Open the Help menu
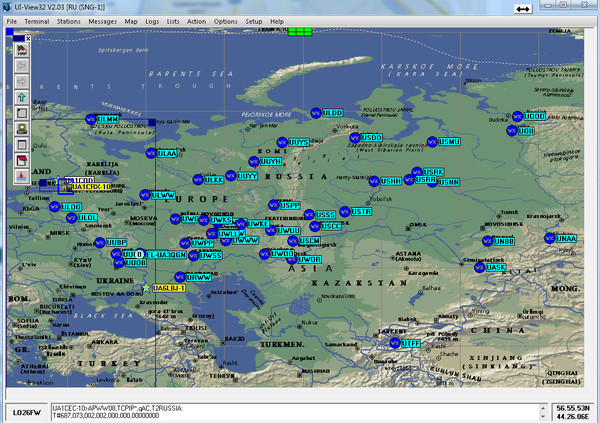The height and width of the screenshot is (423, 600). (x=277, y=21)
